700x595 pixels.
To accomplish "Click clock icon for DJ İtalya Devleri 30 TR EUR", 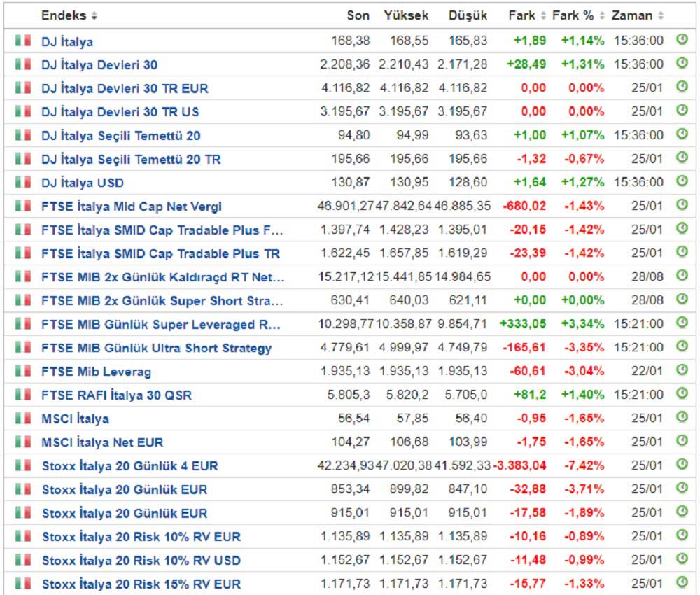I will (x=682, y=86).
